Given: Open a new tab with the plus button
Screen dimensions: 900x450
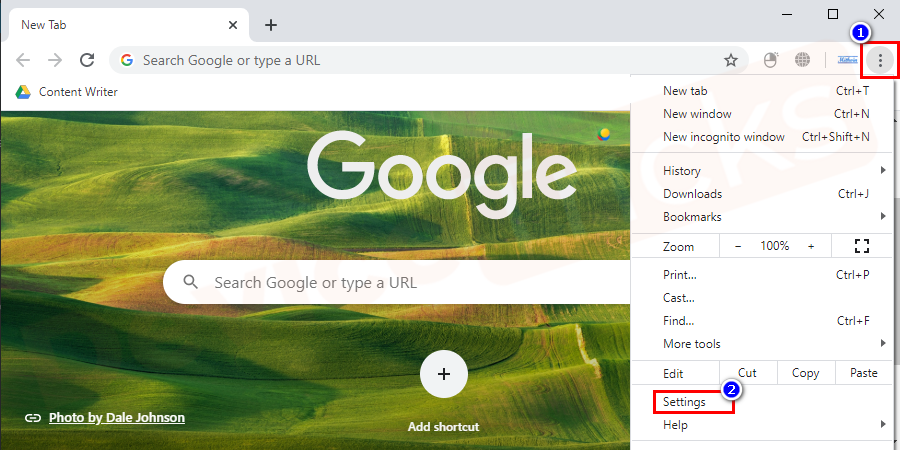Looking at the screenshot, I should tap(270, 25).
